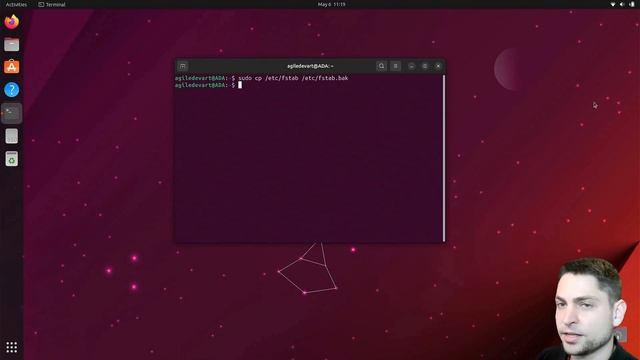Viewport: 640px width, 360px height.
Task: Maximize the terminal window
Action: click(x=425, y=66)
